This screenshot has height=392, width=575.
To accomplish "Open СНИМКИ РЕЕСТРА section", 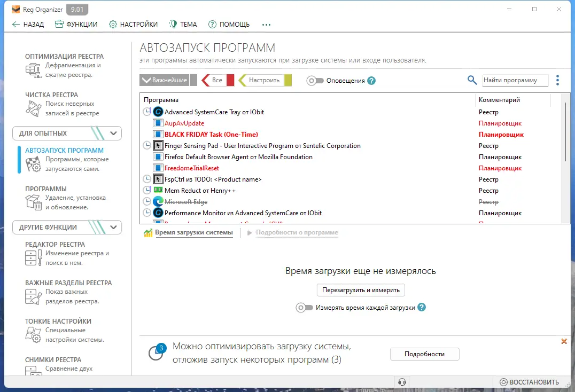I will tap(53, 360).
